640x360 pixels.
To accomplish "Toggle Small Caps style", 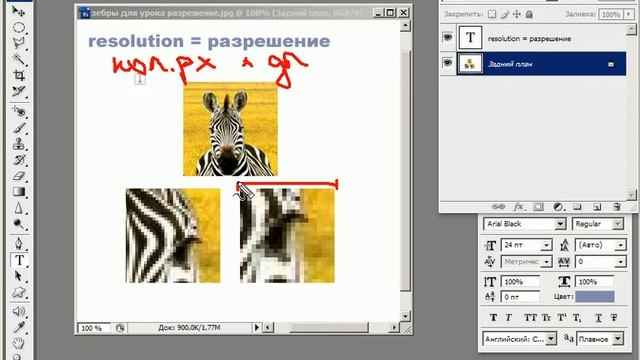I will tap(546, 317).
